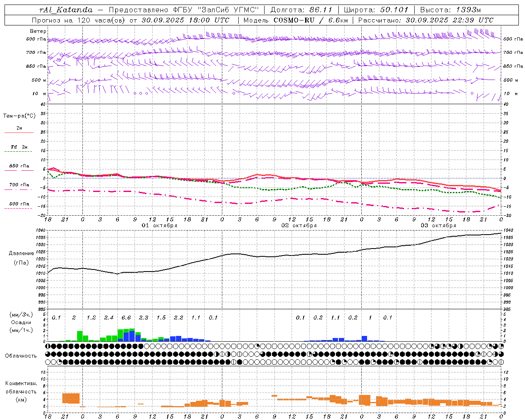Click the 2.4 three-hour precipitation value

point(109,318)
